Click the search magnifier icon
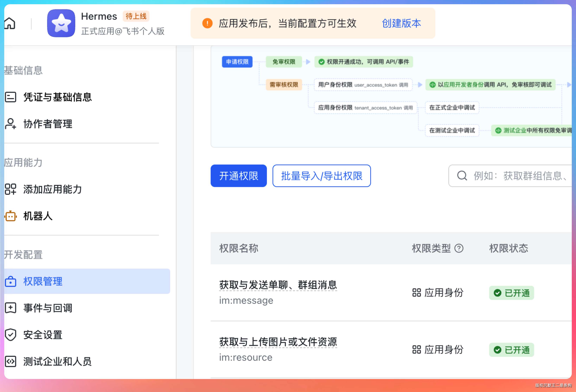 [x=462, y=176]
